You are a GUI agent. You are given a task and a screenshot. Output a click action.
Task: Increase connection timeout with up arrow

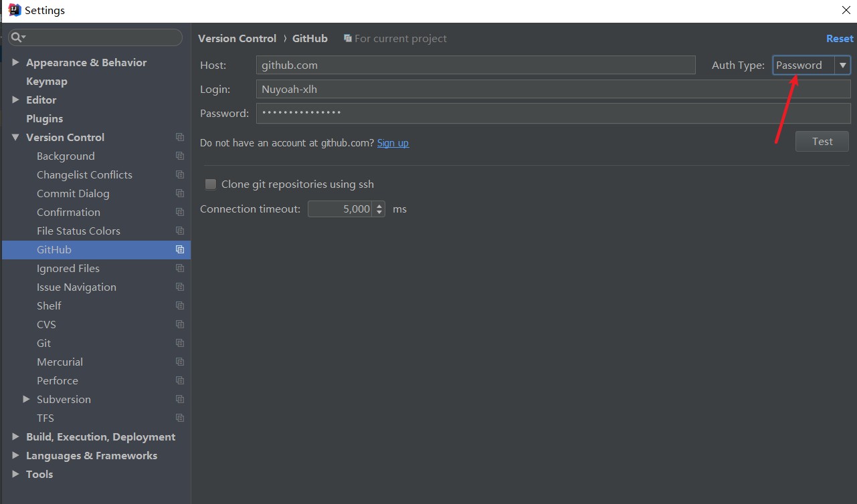click(379, 205)
